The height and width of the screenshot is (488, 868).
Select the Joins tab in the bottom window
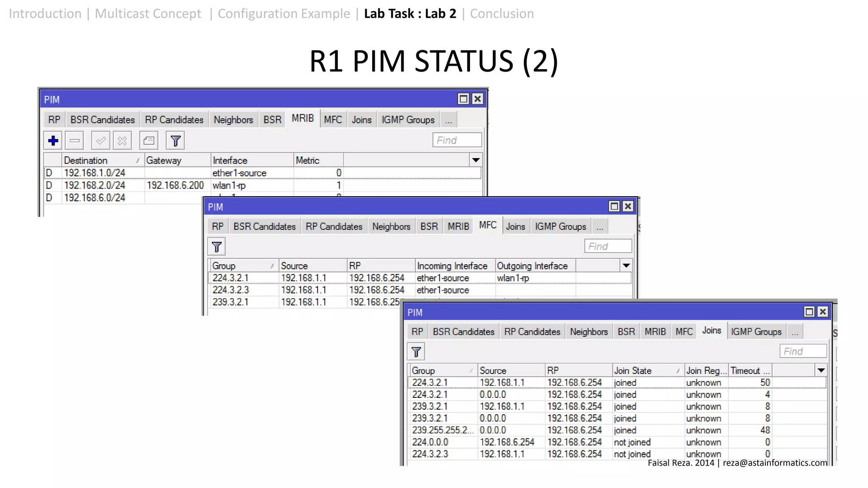pyautogui.click(x=712, y=330)
